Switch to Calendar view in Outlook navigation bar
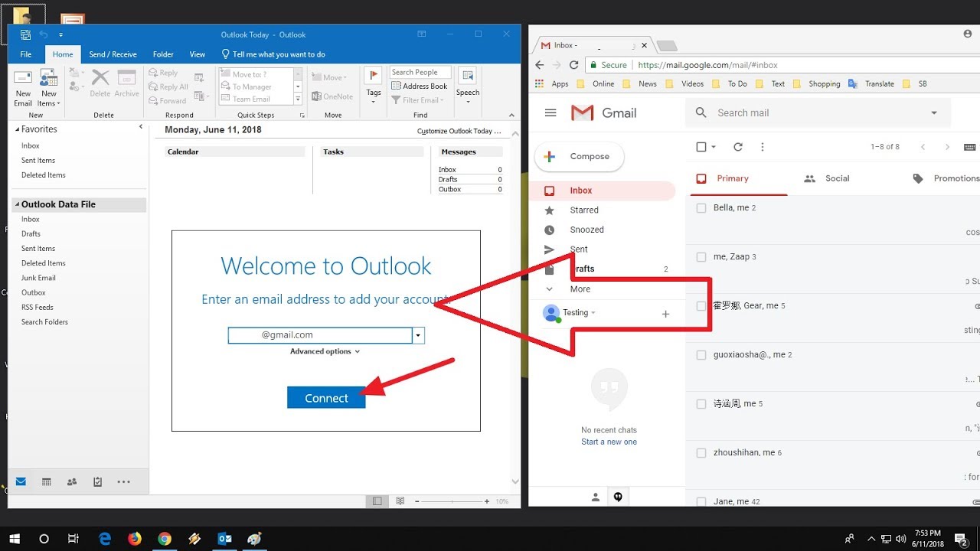Image resolution: width=980 pixels, height=551 pixels. [47, 482]
